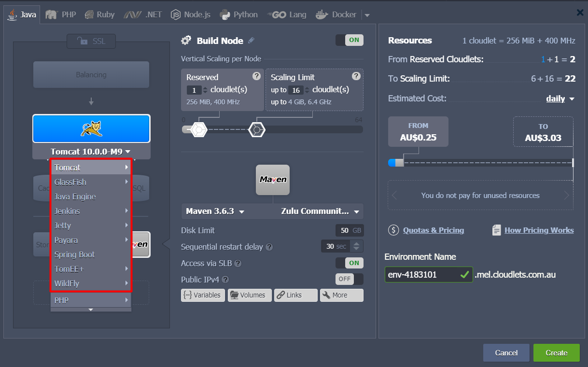Select the Tomcat application server block

[91, 128]
